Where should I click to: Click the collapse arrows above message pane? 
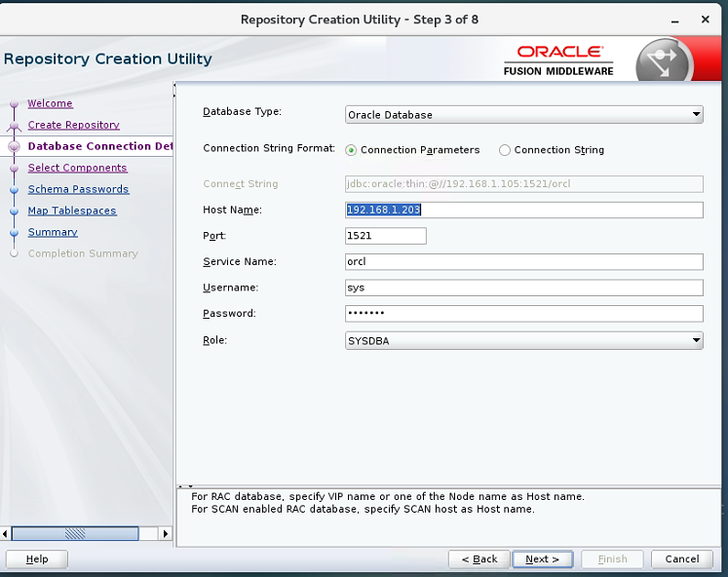[x=185, y=486]
